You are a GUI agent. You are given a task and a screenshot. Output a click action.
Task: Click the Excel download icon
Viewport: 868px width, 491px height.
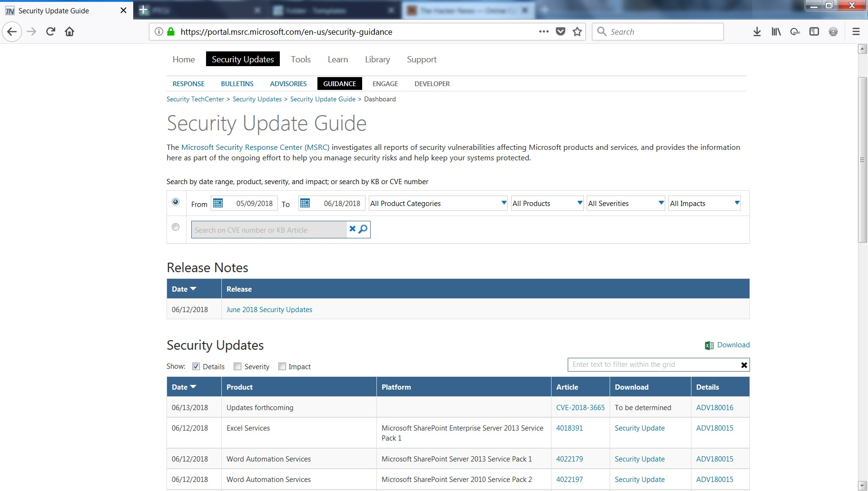click(709, 345)
